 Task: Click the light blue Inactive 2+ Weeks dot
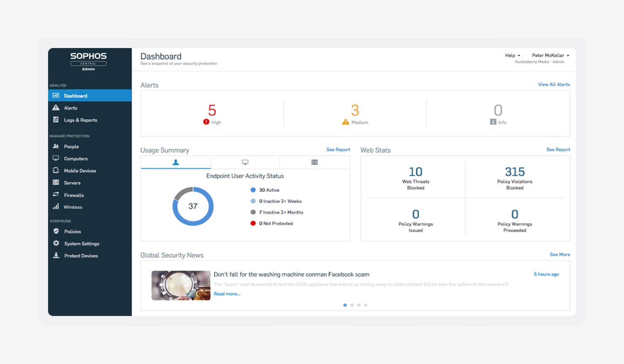(x=253, y=201)
